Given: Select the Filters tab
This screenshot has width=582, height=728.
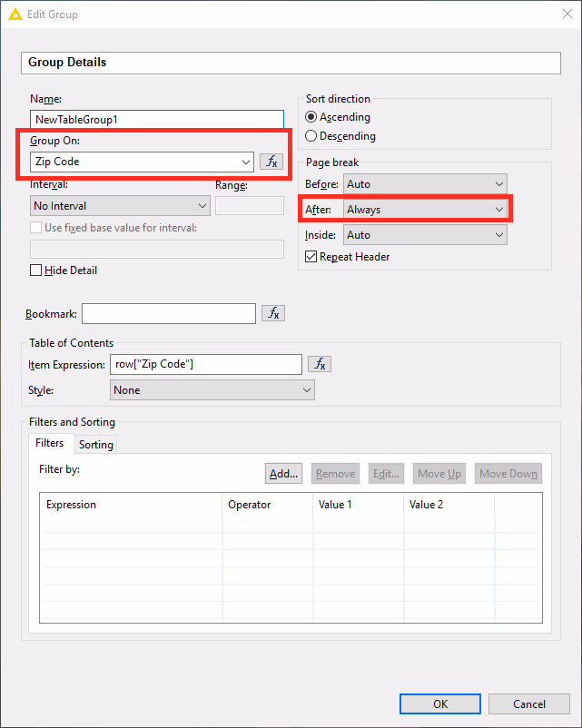Looking at the screenshot, I should point(50,444).
